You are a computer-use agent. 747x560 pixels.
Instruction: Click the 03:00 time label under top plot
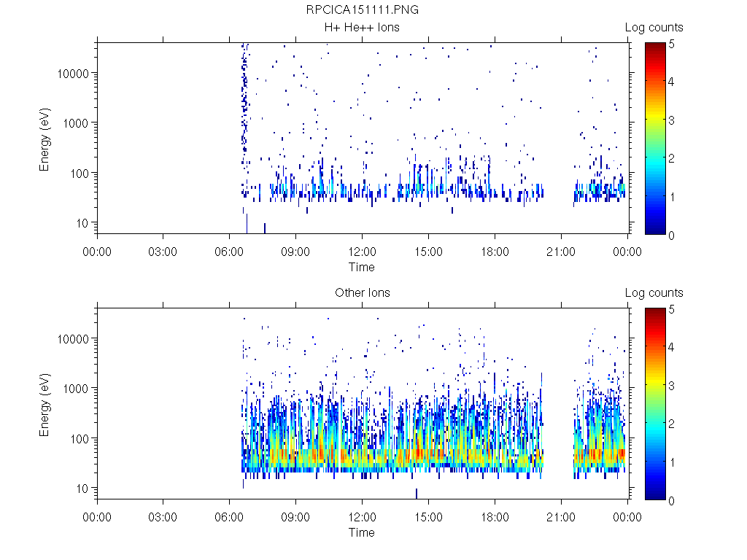pos(163,252)
